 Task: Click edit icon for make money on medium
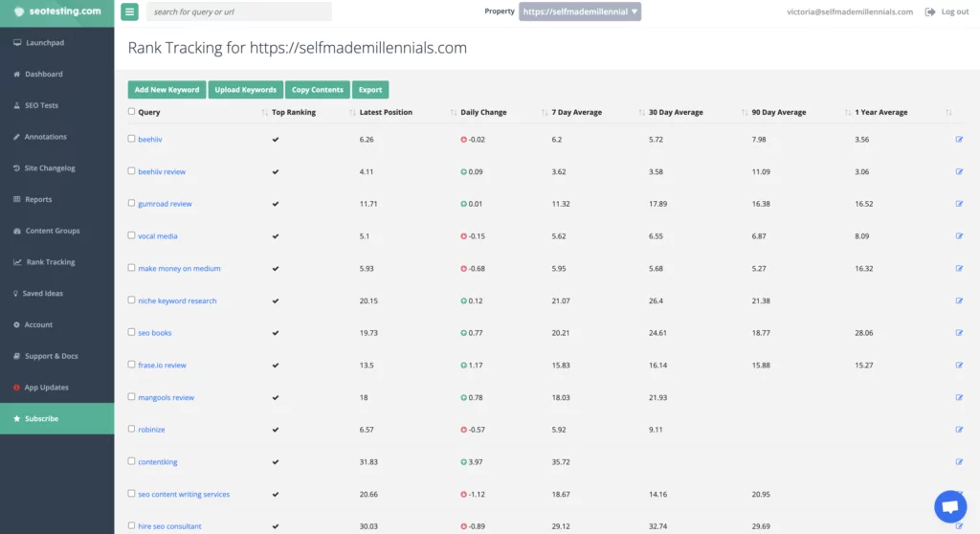[959, 268]
